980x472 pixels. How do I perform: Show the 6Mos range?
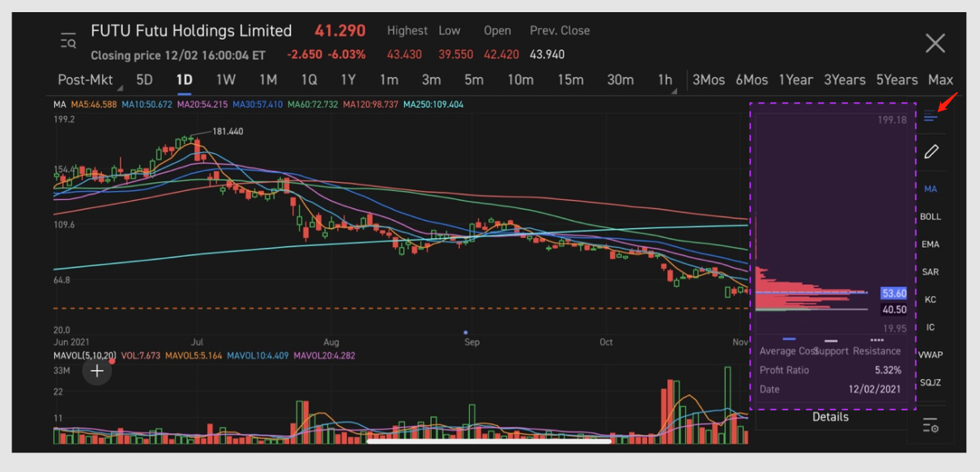point(752,80)
